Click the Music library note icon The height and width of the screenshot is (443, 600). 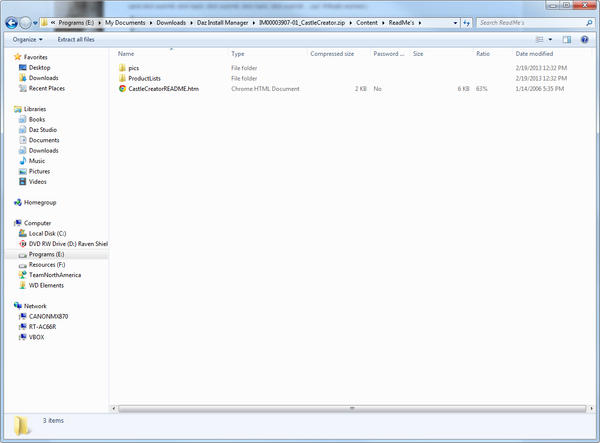[x=23, y=161]
